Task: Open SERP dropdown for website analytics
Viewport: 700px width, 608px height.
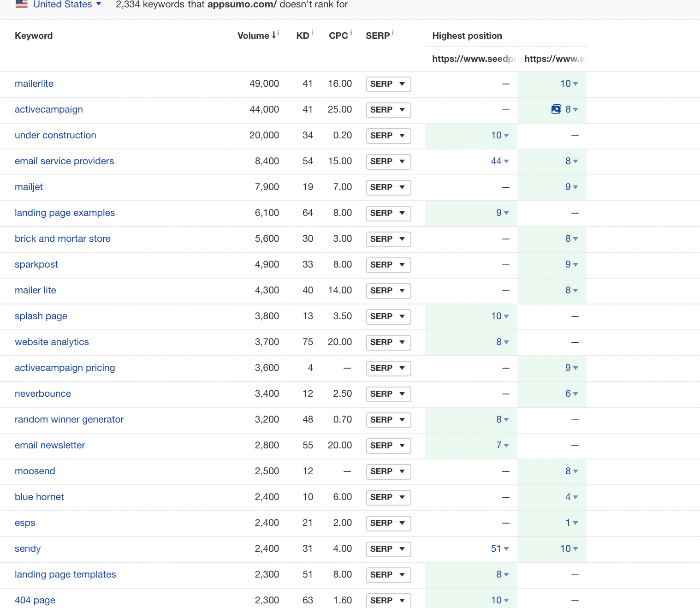Action: coord(388,342)
